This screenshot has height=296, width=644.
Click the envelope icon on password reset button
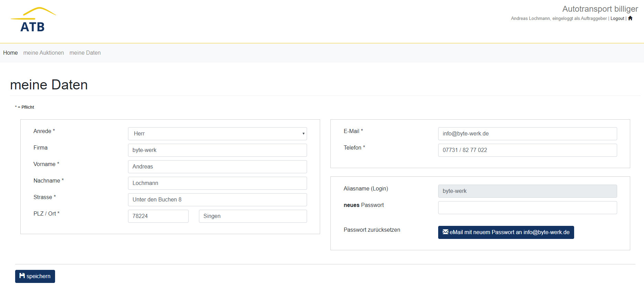[445, 232]
